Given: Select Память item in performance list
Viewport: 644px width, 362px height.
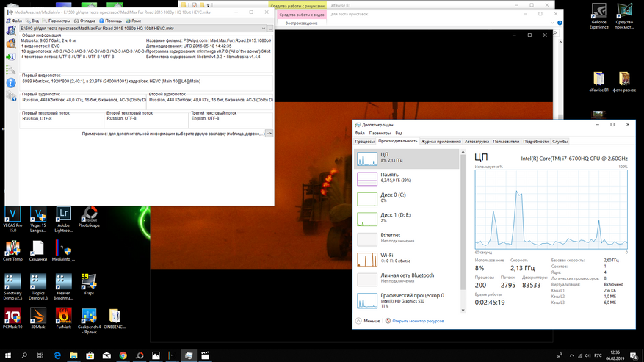Looking at the screenshot, I should coord(407,178).
